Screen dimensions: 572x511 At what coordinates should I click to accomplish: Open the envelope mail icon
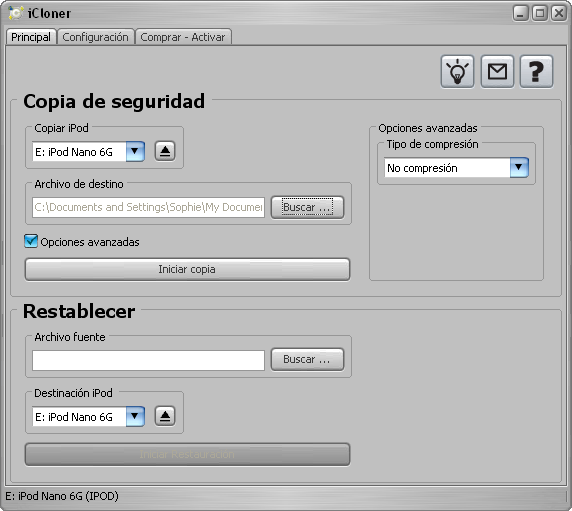pos(497,71)
